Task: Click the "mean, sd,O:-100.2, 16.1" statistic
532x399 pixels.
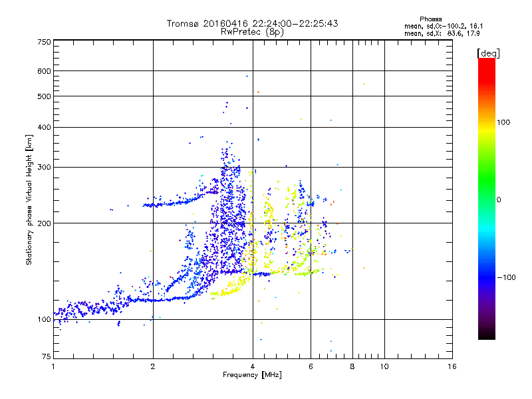Action: tap(444, 26)
